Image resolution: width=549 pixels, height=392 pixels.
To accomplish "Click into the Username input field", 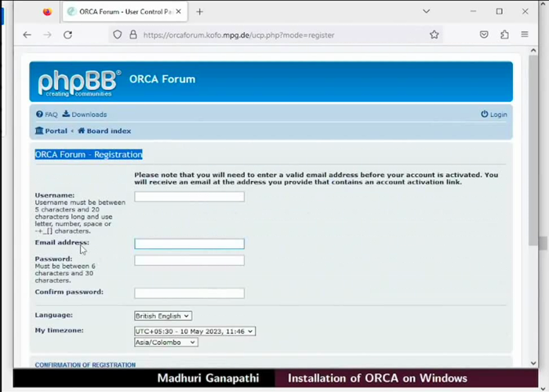I will (x=189, y=197).
